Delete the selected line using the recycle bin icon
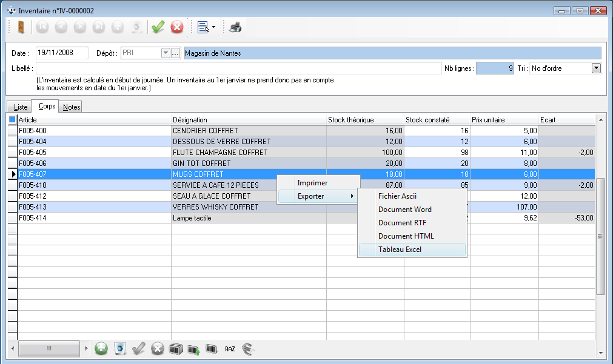Viewport: 613px width, 364px height. 119,349
